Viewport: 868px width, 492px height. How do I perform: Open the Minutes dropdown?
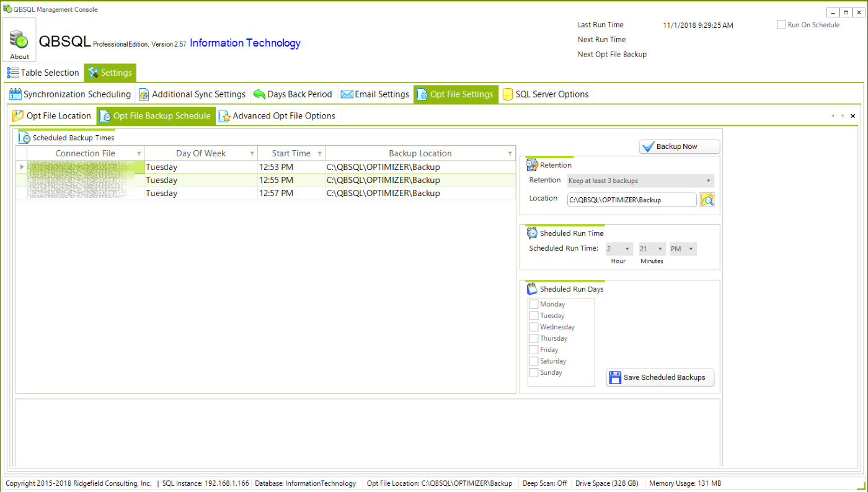point(652,249)
